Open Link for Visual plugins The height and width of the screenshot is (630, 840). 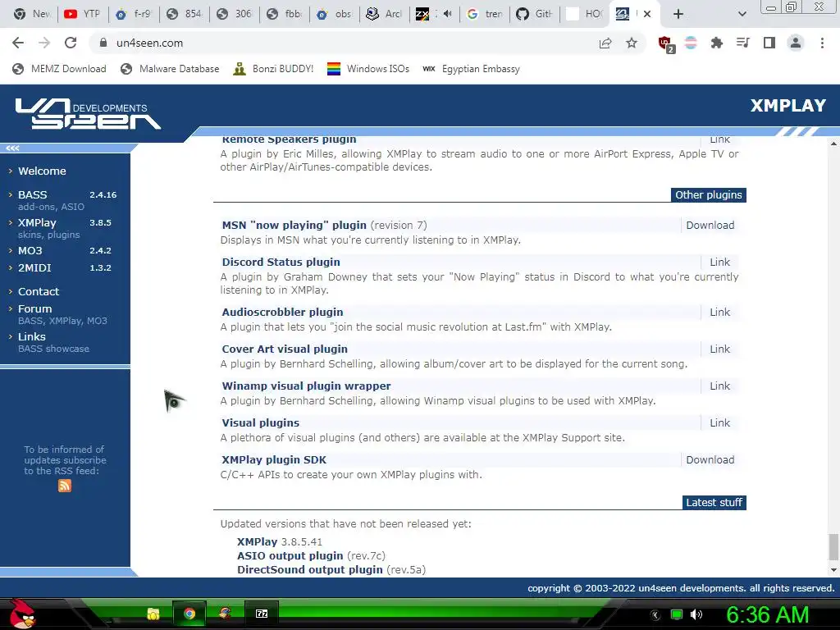(719, 422)
